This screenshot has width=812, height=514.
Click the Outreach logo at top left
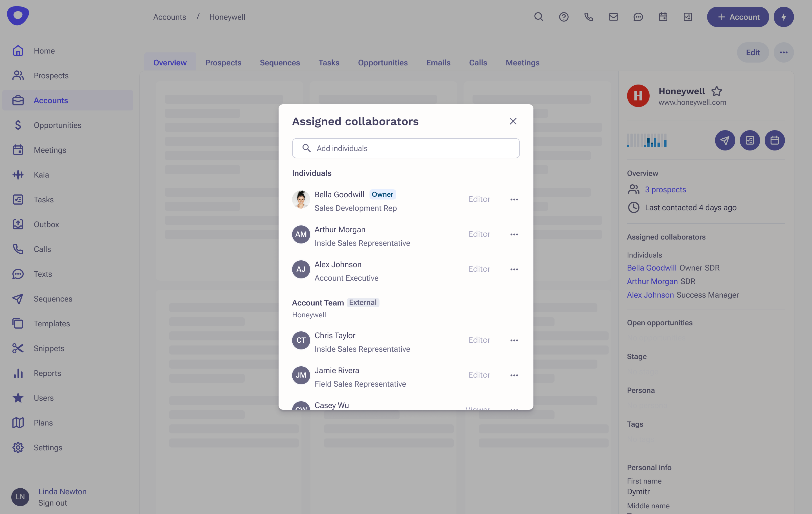[18, 15]
